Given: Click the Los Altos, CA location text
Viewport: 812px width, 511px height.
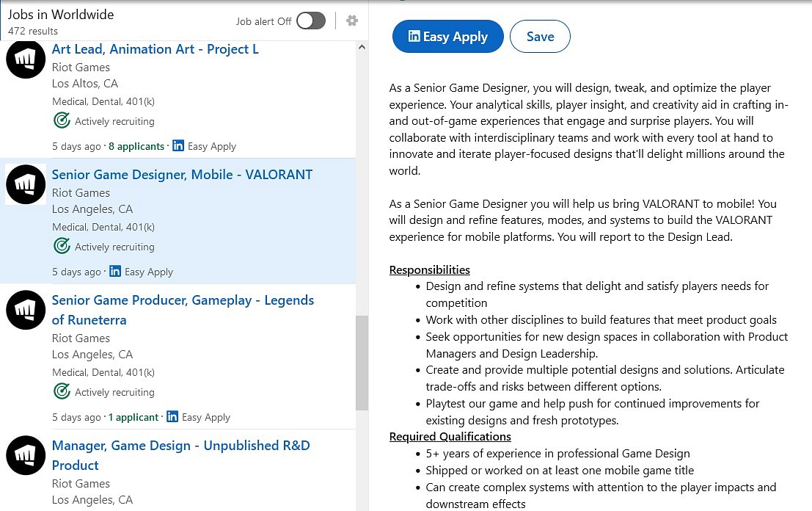Looking at the screenshot, I should click(85, 84).
